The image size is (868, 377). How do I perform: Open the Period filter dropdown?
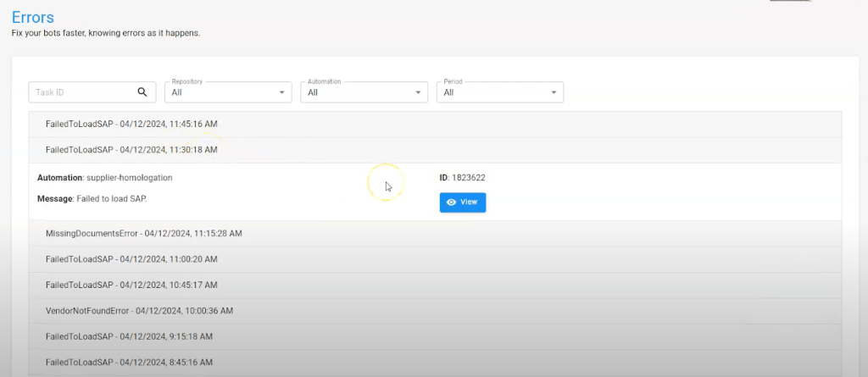coord(499,92)
